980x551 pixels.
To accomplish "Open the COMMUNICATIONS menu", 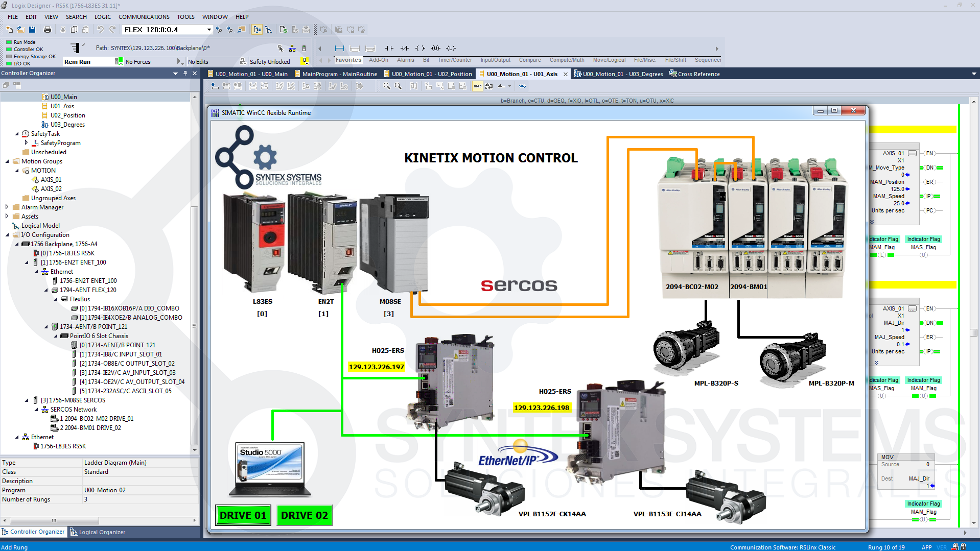I will (x=144, y=16).
